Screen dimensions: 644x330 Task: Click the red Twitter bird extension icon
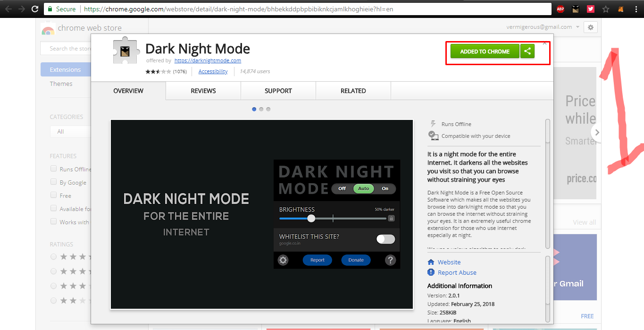[x=590, y=9]
